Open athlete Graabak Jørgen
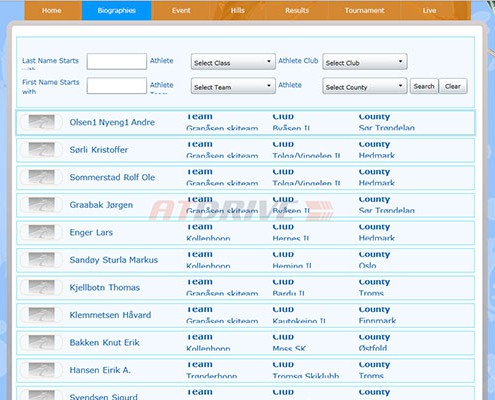Viewport: 495px width, 400px height. pyautogui.click(x=101, y=205)
